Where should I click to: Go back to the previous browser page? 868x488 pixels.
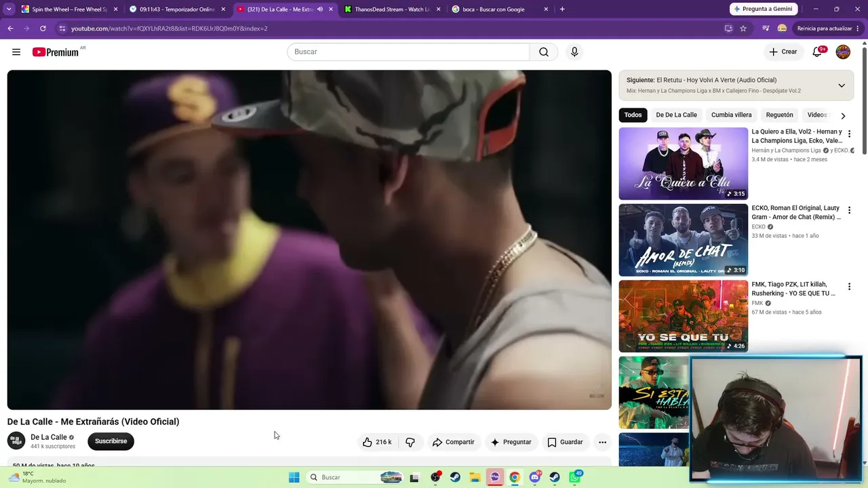point(10,28)
